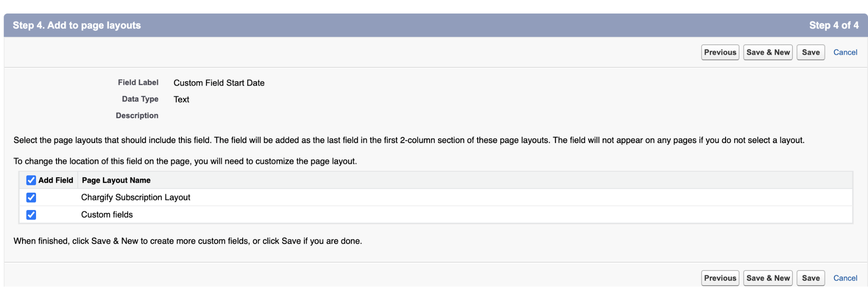The width and height of the screenshot is (868, 287).
Task: Click the Page Layout Name column header
Action: click(116, 180)
